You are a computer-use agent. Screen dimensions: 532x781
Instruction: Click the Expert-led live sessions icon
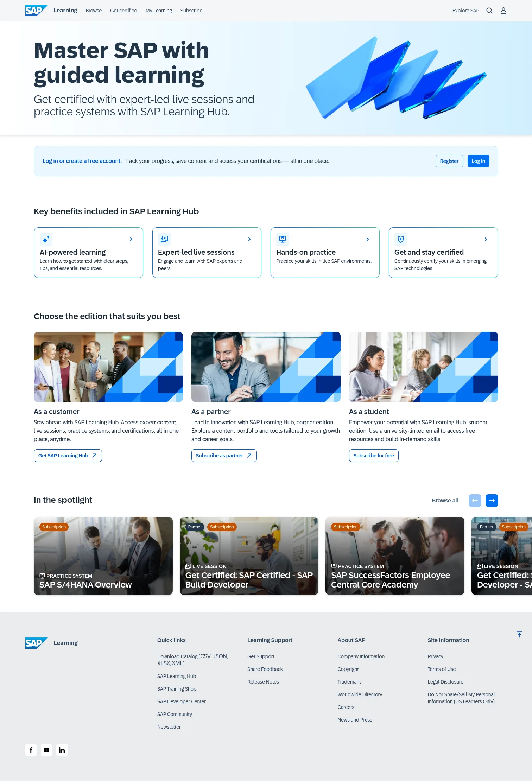[x=164, y=239]
